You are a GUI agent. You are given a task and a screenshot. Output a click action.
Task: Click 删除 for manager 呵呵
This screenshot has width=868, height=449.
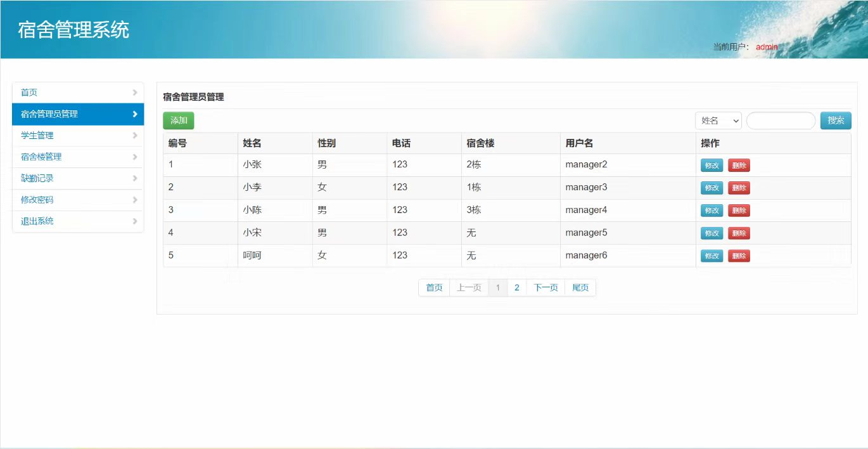point(739,256)
